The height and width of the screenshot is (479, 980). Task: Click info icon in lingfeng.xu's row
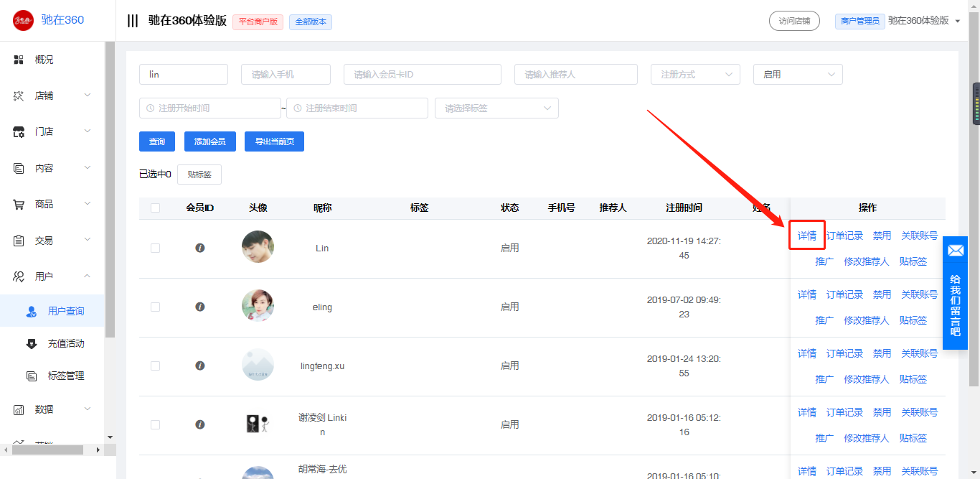[x=200, y=366]
